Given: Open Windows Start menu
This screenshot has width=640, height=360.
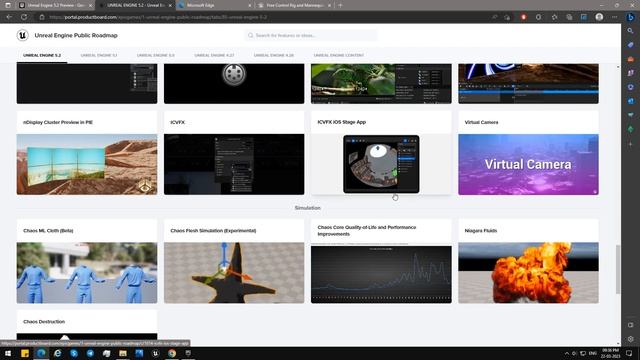Looking at the screenshot, I should pyautogui.click(x=8, y=353).
